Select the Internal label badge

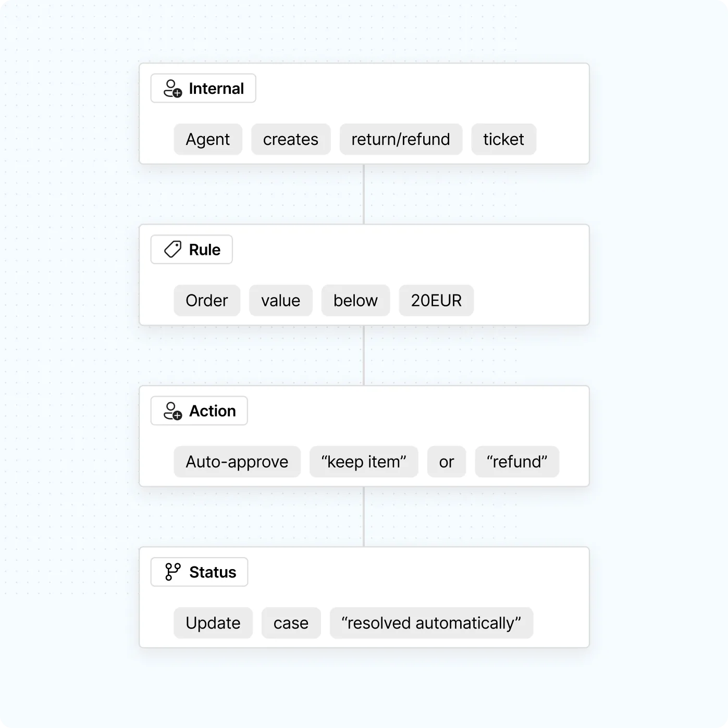[x=203, y=89]
